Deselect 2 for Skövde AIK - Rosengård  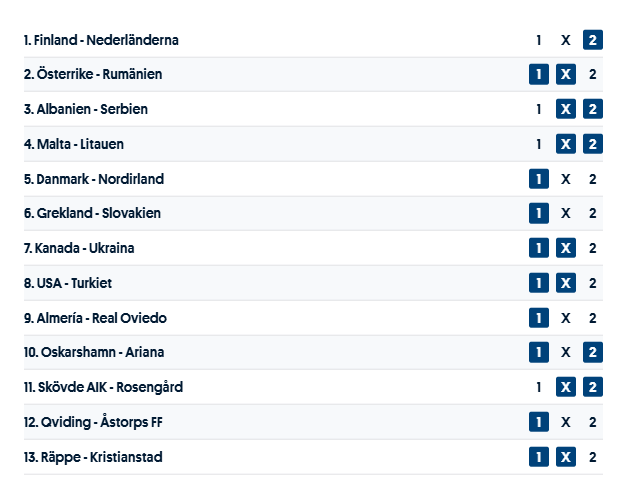[592, 387]
